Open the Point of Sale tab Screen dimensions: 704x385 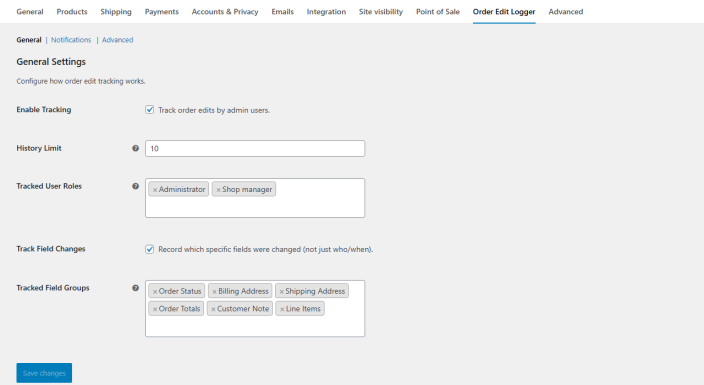(x=438, y=12)
